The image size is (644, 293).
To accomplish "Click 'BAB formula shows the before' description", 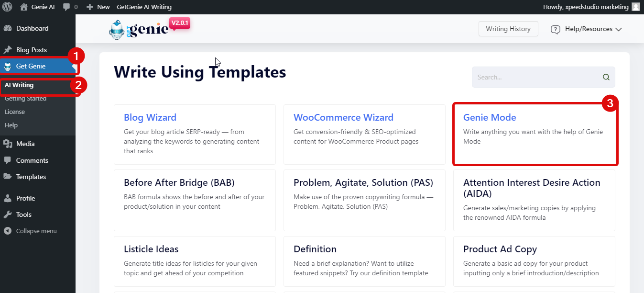I will (194, 202).
